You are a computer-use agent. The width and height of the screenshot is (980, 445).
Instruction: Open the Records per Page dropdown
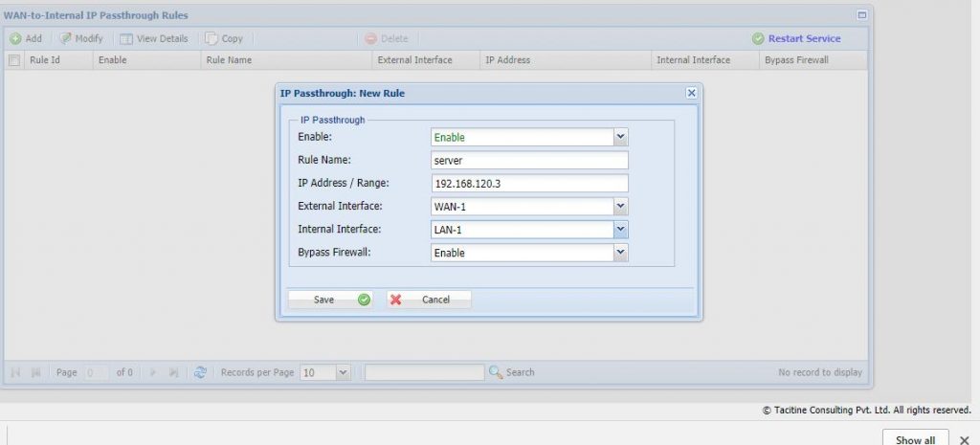point(344,372)
